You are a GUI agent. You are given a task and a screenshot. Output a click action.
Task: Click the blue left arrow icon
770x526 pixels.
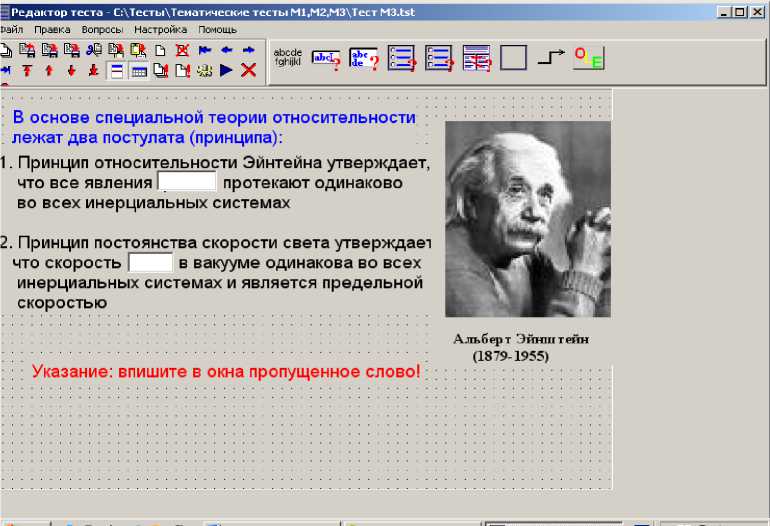point(226,50)
